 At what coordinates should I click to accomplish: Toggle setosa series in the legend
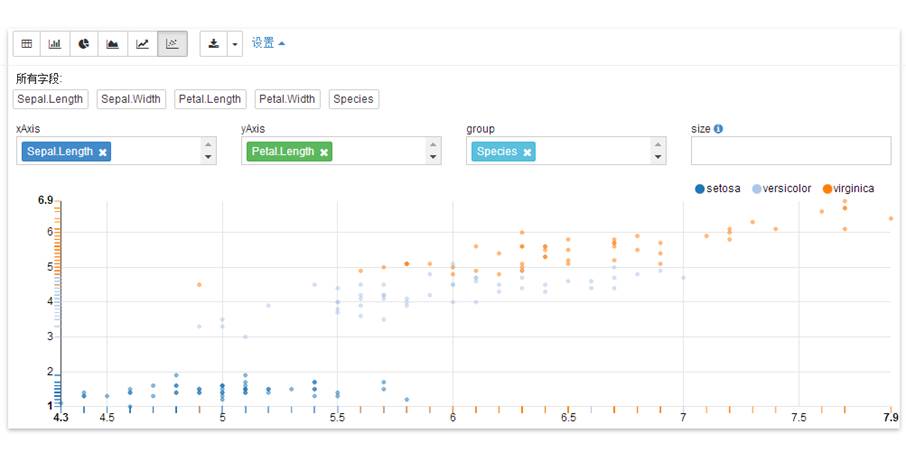coord(717,189)
